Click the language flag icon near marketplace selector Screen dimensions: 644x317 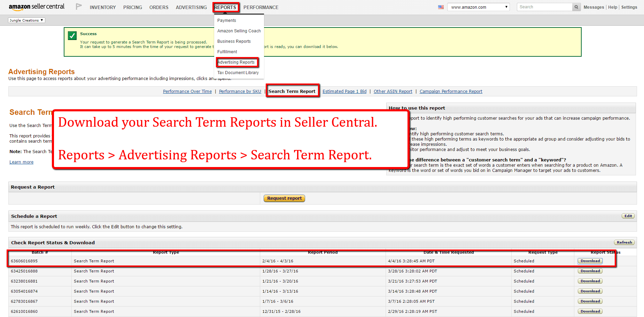[x=441, y=7]
